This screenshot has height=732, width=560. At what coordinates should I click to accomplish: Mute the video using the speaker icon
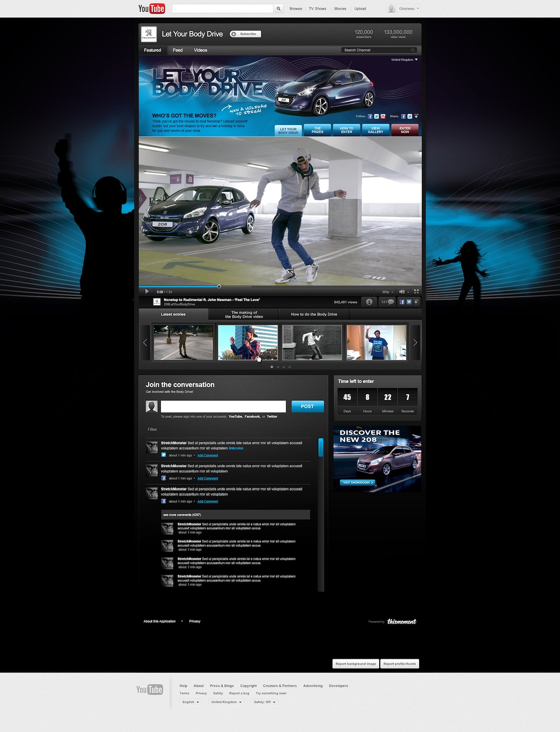tap(402, 292)
